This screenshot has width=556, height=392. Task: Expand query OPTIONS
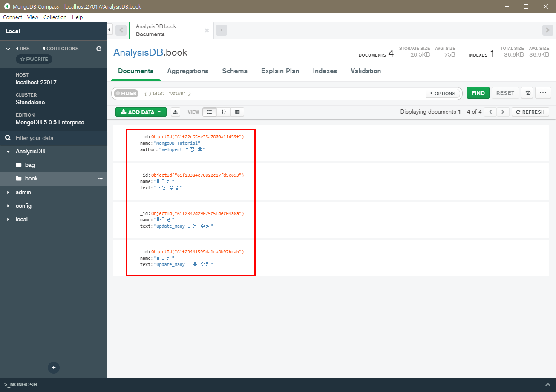[443, 94]
